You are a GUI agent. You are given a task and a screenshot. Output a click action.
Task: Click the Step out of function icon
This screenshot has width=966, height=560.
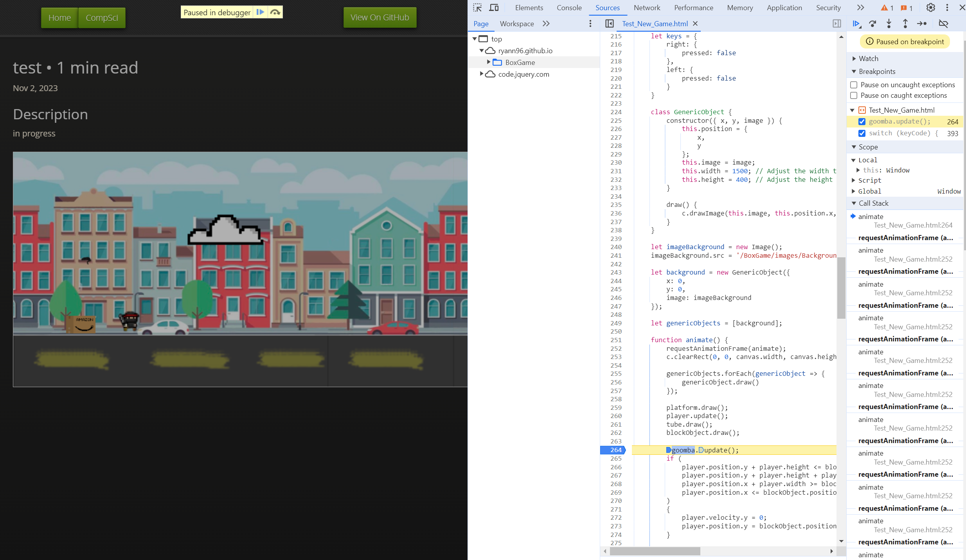pyautogui.click(x=905, y=24)
